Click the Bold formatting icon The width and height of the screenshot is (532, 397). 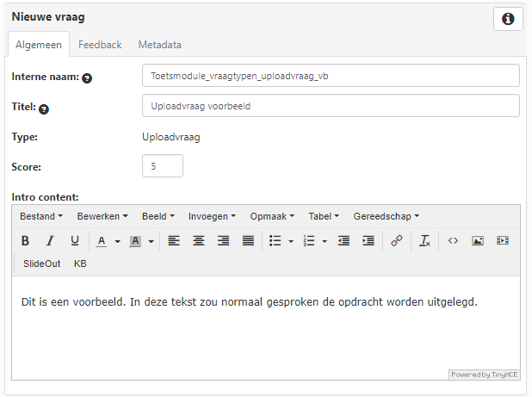click(x=25, y=241)
